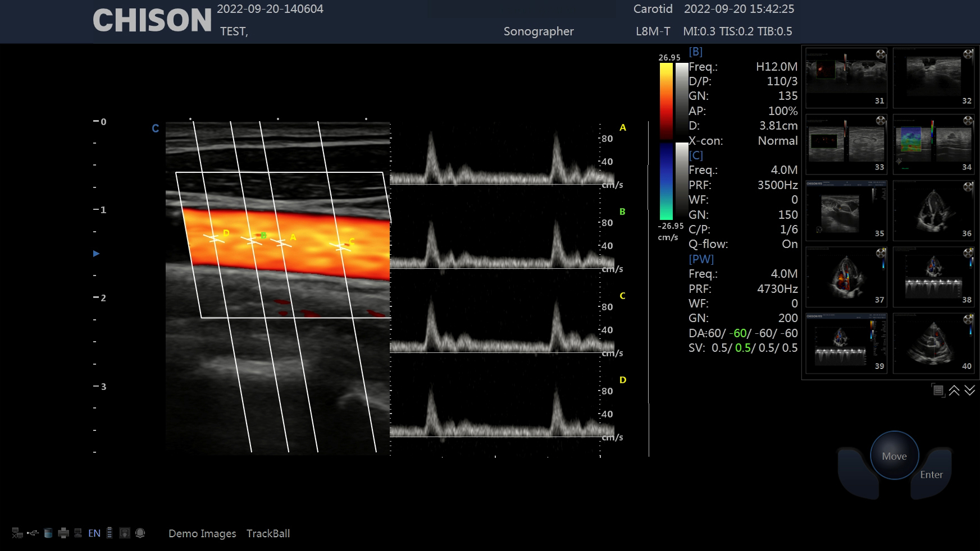Click the cine reel icon on thumbnail 36
Screen dimensions: 980x551
(x=968, y=187)
